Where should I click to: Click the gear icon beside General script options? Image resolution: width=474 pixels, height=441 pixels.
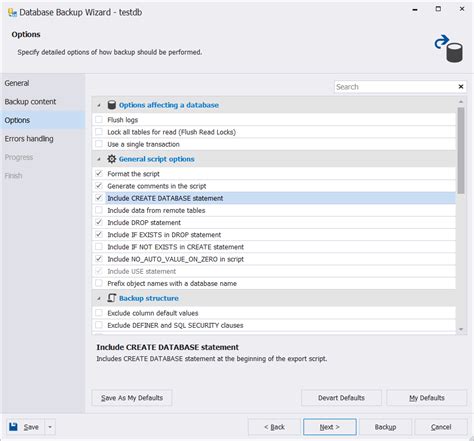point(112,159)
